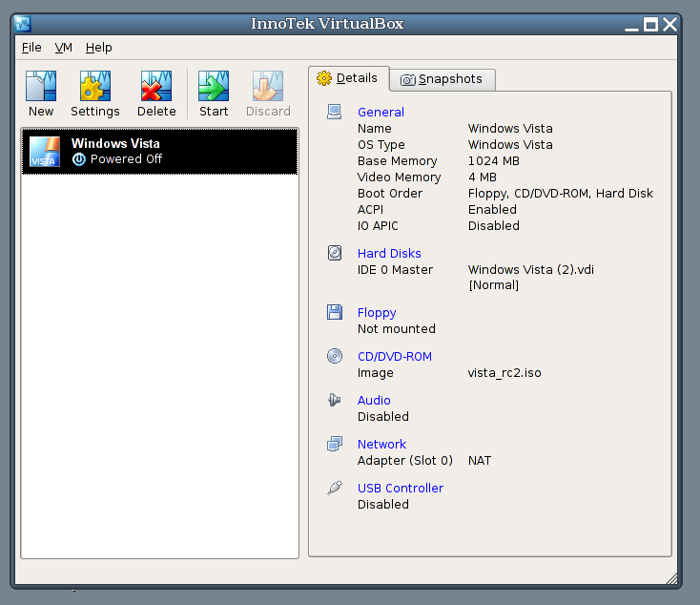Click the Delete toolbar icon
This screenshot has height=605, width=700.
(x=156, y=86)
